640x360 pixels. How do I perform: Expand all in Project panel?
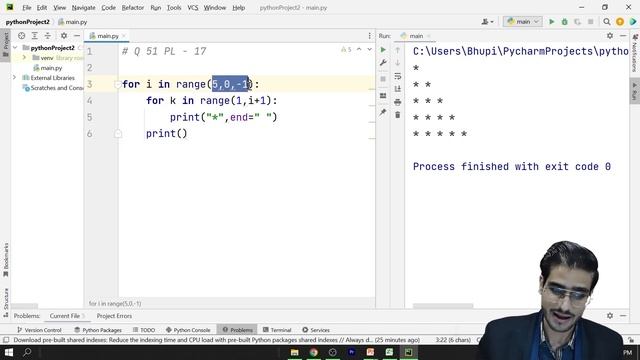tap(35, 36)
